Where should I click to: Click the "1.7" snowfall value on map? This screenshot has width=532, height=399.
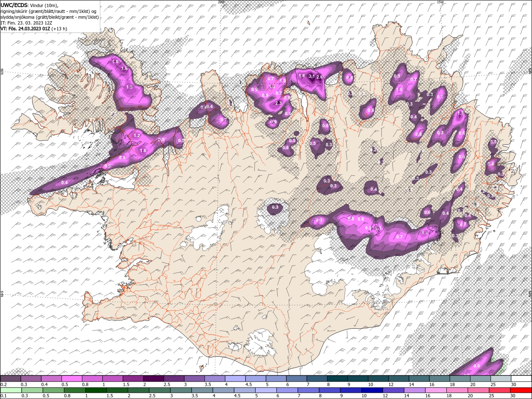click(x=460, y=113)
